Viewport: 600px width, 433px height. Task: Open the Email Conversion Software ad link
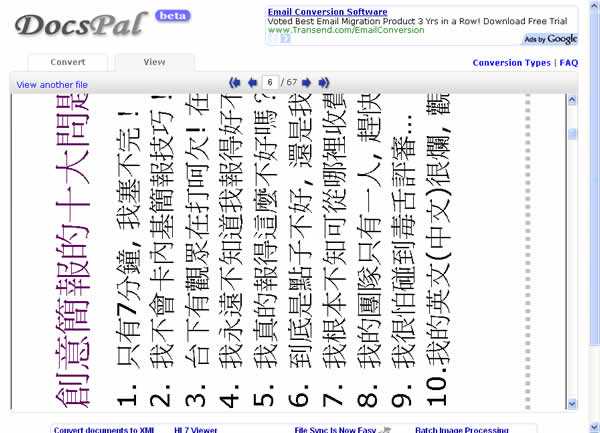(x=327, y=12)
